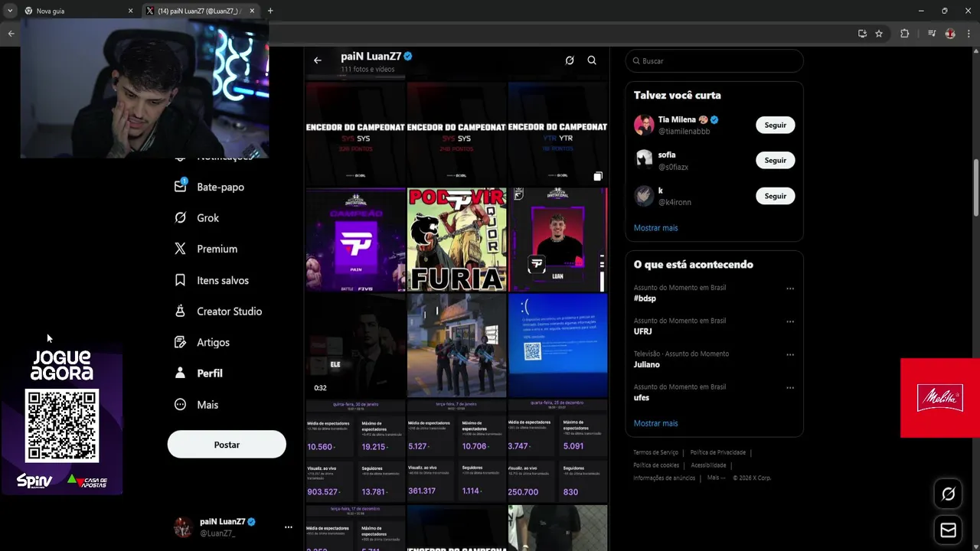Open UFRJ trending topic

point(642,331)
